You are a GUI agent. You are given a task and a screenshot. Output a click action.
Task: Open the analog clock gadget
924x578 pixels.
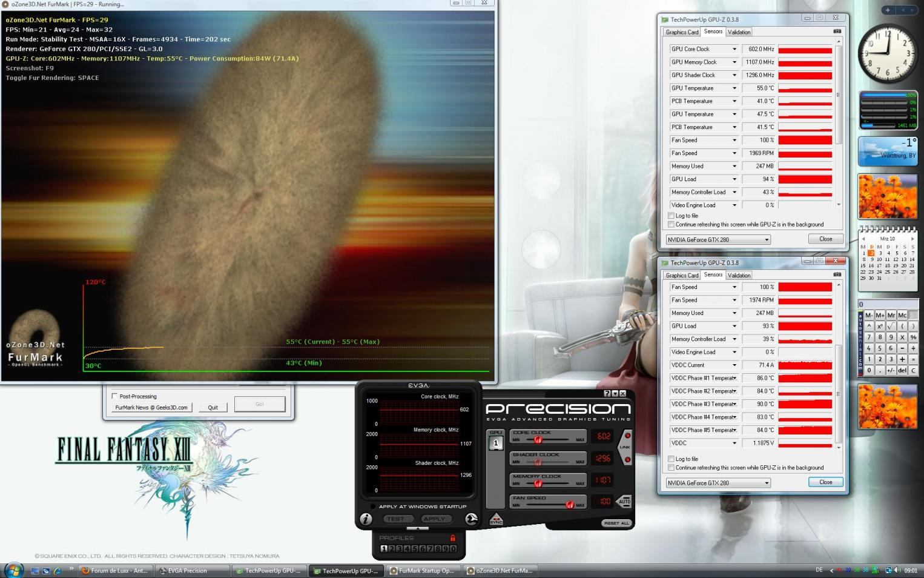coord(888,53)
